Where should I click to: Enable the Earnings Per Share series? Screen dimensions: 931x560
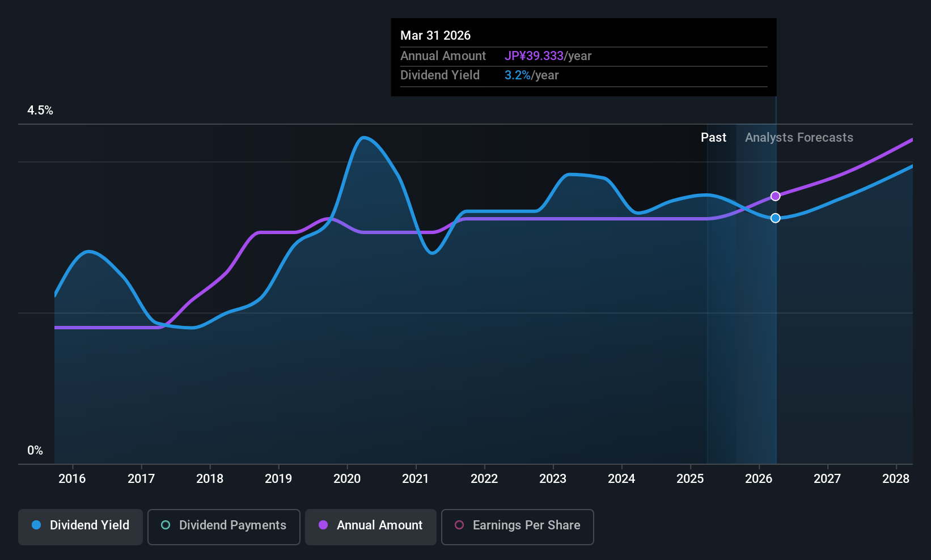518,527
